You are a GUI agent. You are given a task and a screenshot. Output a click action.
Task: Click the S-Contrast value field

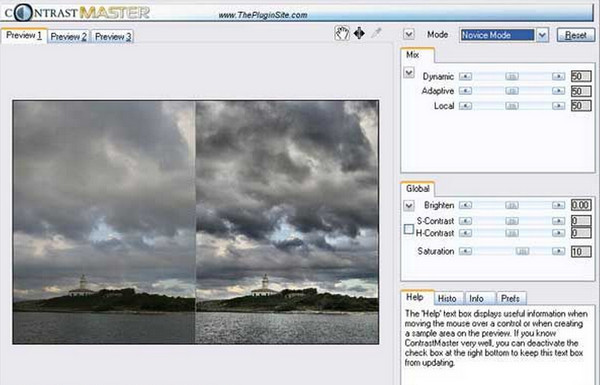[x=581, y=221]
